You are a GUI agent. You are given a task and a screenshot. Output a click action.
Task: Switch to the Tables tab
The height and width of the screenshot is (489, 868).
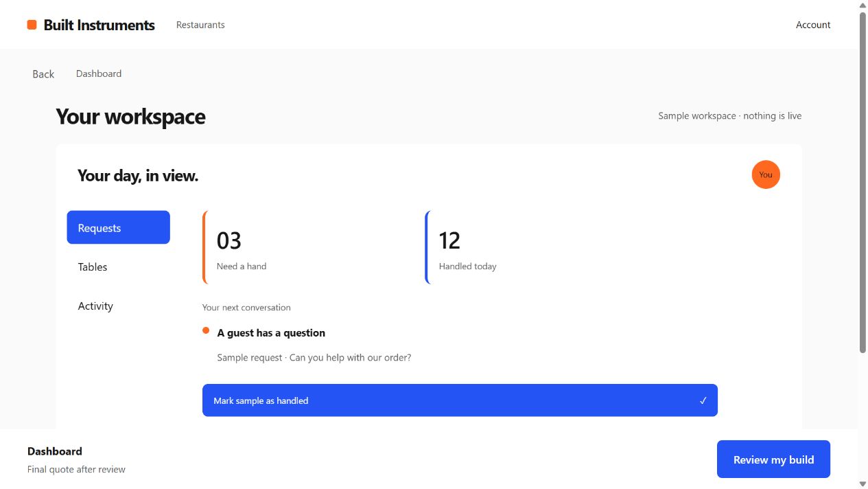tap(118, 266)
